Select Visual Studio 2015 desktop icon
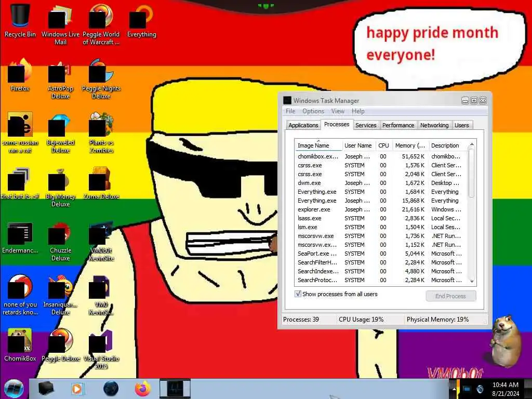 tap(101, 350)
